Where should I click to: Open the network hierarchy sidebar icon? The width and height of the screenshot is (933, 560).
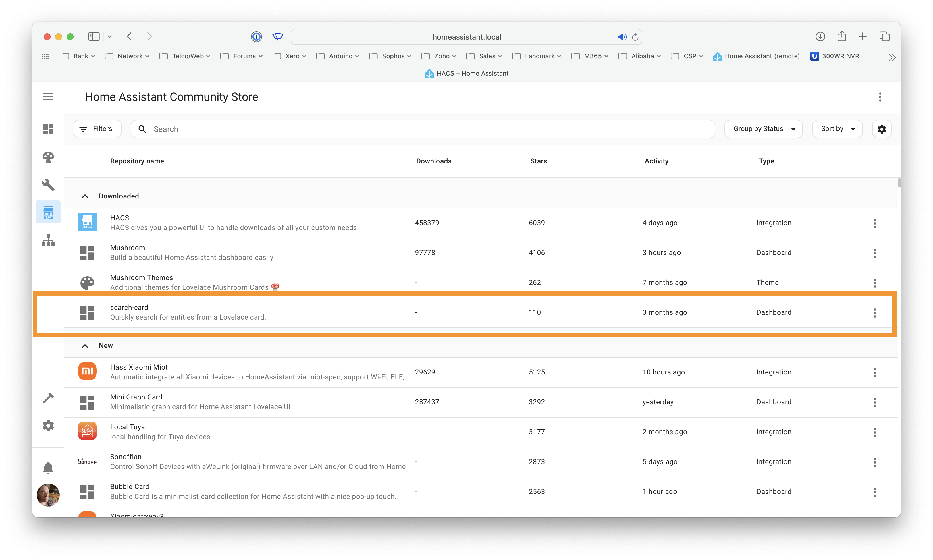click(x=48, y=240)
